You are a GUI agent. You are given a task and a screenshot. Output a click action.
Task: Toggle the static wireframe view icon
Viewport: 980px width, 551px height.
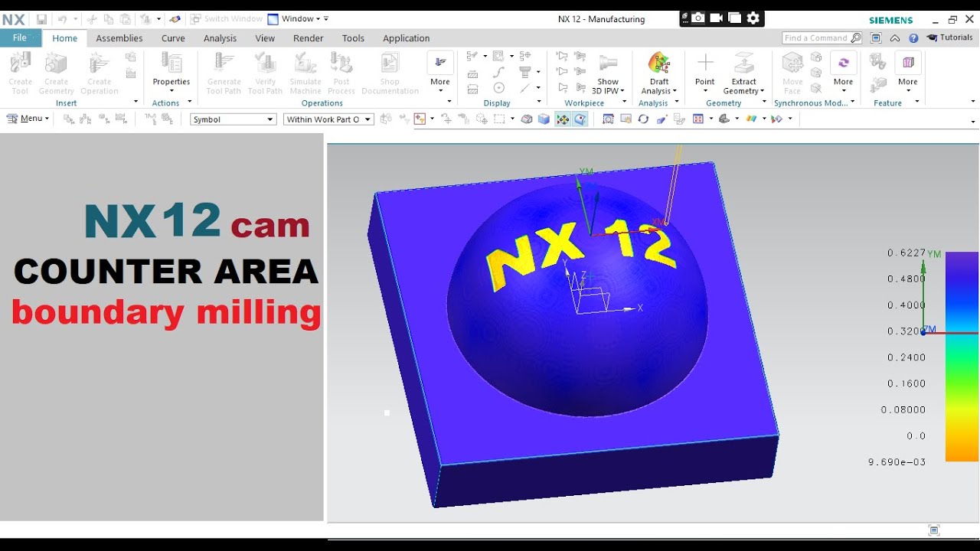(527, 119)
